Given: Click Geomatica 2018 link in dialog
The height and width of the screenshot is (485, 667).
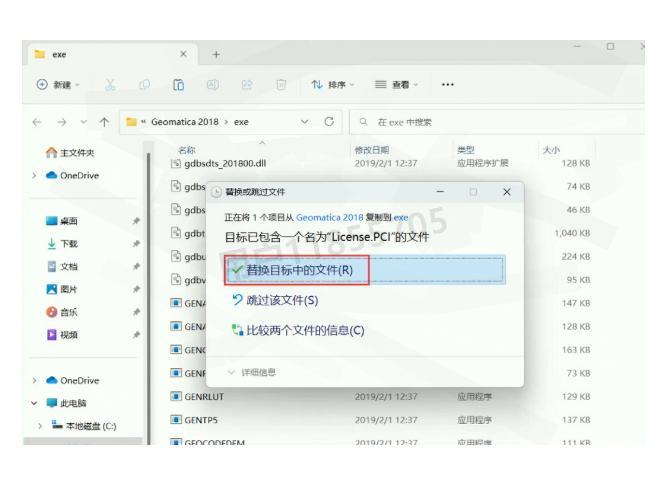Looking at the screenshot, I should coord(330,217).
